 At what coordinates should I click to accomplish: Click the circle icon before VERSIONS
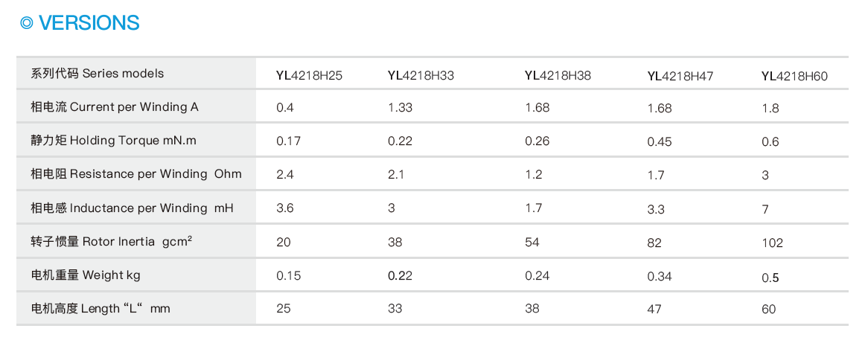(x=27, y=23)
